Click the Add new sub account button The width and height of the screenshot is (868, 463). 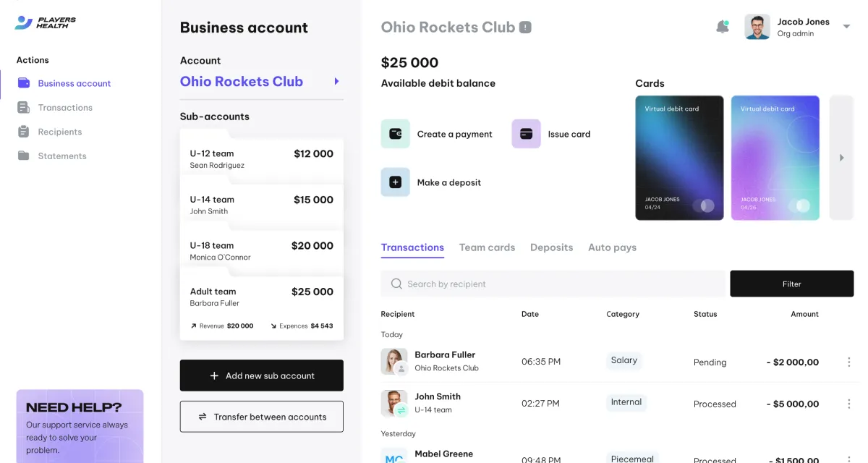click(261, 375)
